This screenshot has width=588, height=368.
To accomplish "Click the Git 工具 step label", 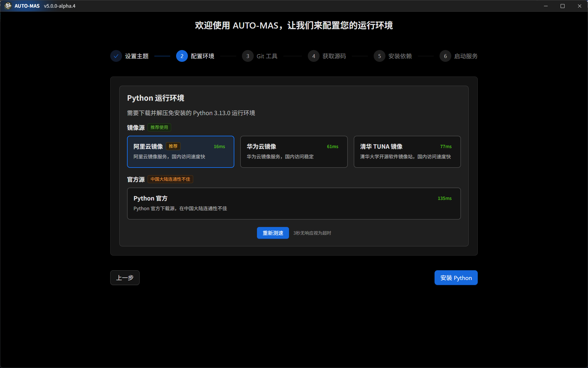I will coord(267,56).
